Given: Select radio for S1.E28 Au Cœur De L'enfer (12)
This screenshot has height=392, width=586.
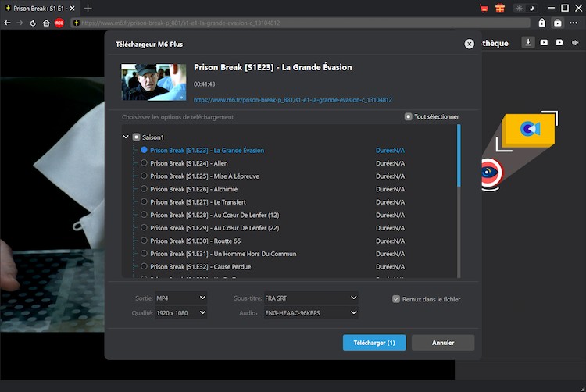Looking at the screenshot, I should [x=144, y=215].
